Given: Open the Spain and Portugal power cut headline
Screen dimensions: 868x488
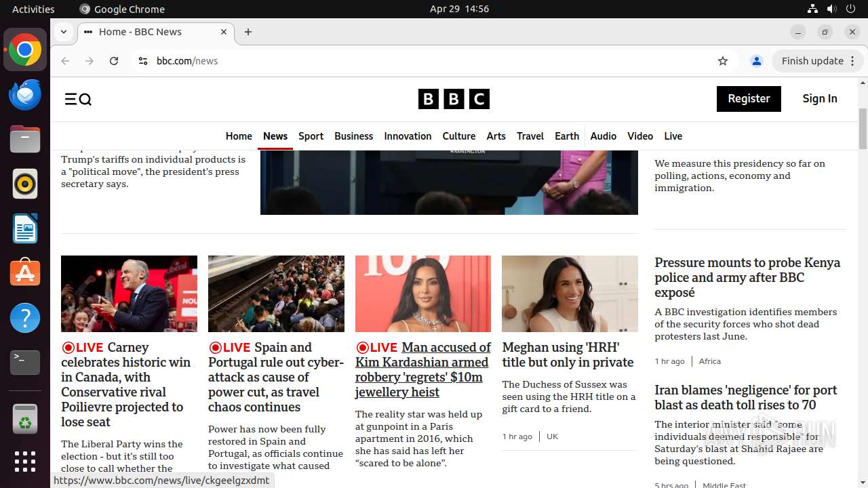Looking at the screenshot, I should click(276, 377).
